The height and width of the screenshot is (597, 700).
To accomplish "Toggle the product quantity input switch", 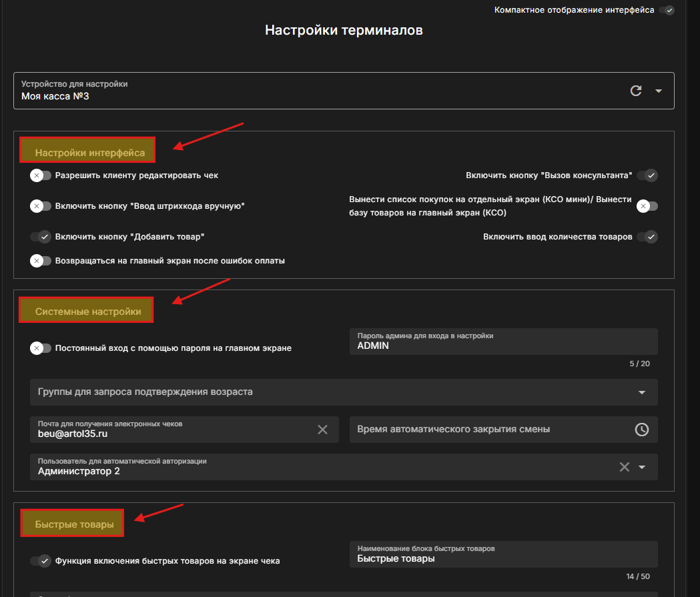I will click(647, 237).
